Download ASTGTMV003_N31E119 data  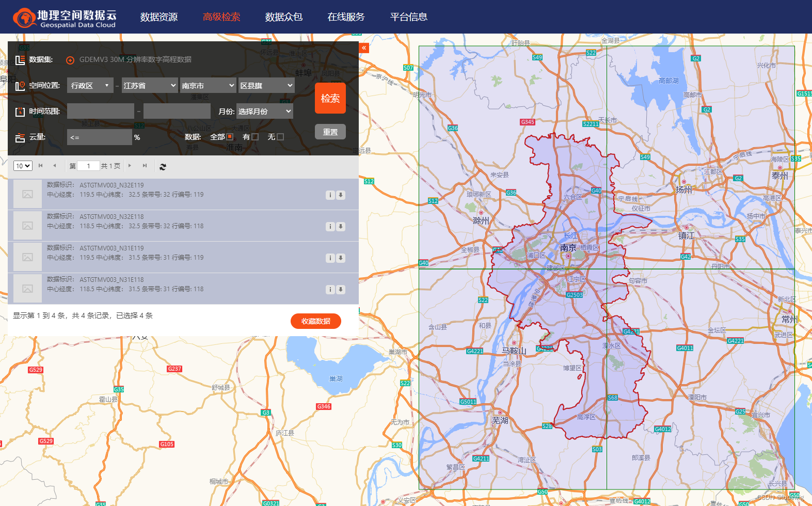pos(341,258)
